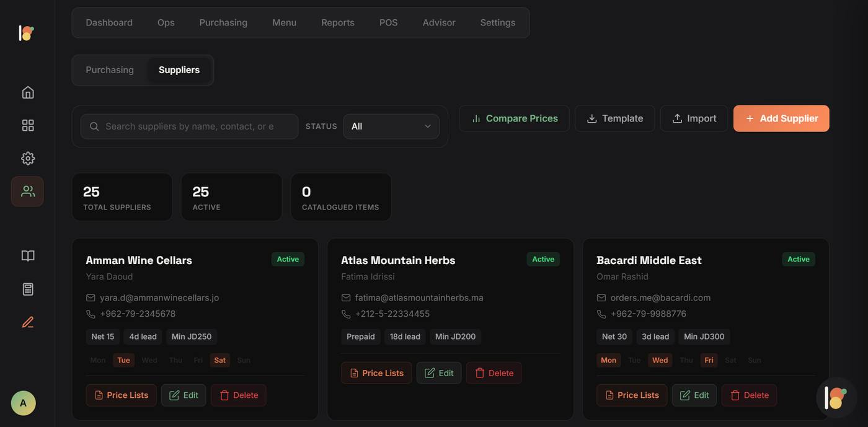The width and height of the screenshot is (868, 427).
Task: Open the Reports top menu
Action: [338, 22]
